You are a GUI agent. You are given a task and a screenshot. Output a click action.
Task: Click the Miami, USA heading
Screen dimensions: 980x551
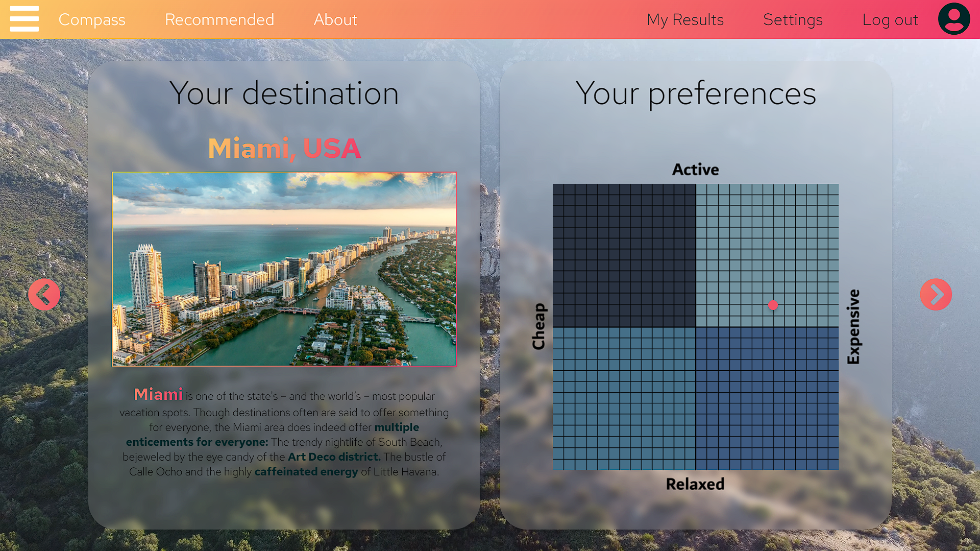click(x=284, y=149)
